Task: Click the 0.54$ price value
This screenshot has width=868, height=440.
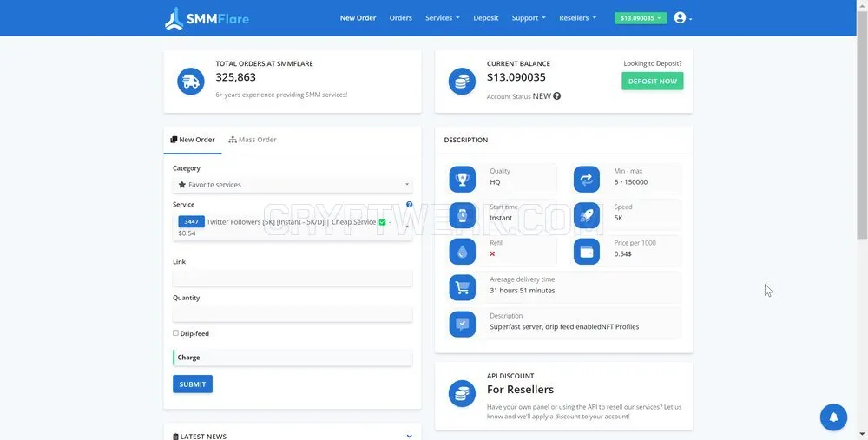Action: click(x=622, y=254)
